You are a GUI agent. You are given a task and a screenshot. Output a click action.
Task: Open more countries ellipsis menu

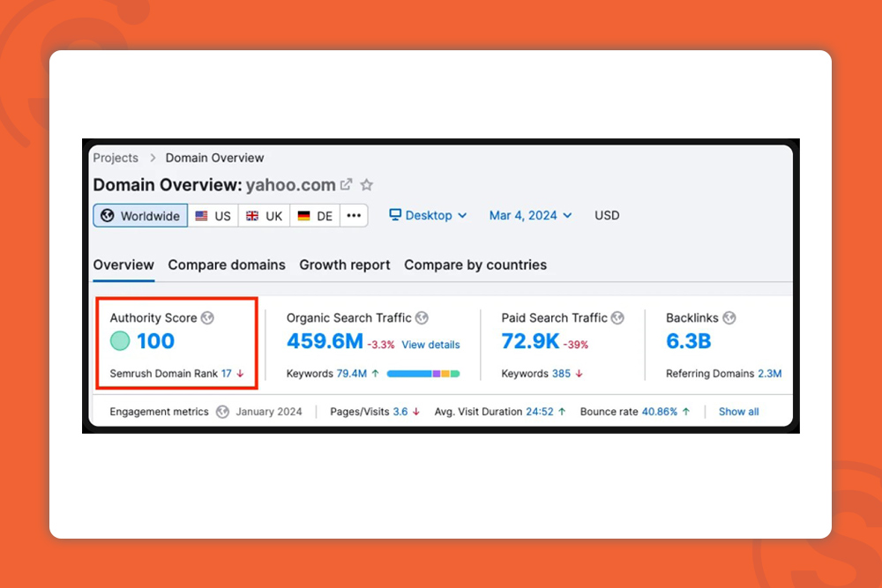click(x=354, y=216)
